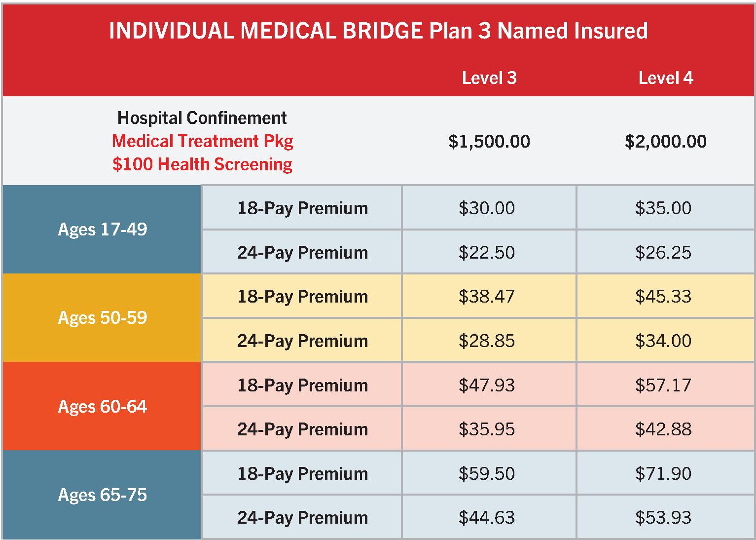Click the Individual Medical Bridge title banner

click(x=378, y=31)
